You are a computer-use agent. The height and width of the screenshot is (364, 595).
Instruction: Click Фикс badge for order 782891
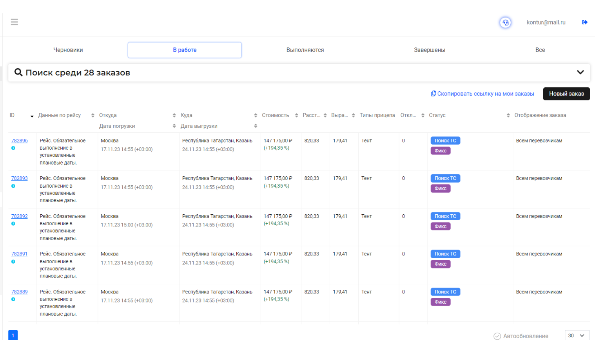point(441,264)
